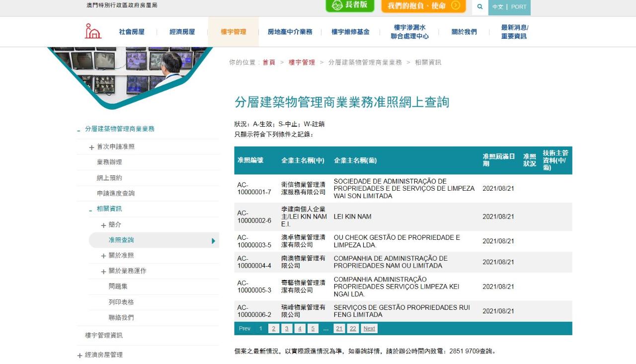The width and height of the screenshot is (636, 364).
Task: Open the 社會房屋 menu
Action: point(132,32)
